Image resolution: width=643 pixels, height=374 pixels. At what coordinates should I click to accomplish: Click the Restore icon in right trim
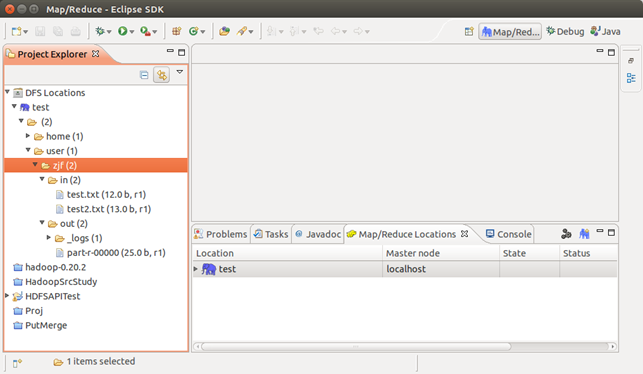click(x=631, y=61)
